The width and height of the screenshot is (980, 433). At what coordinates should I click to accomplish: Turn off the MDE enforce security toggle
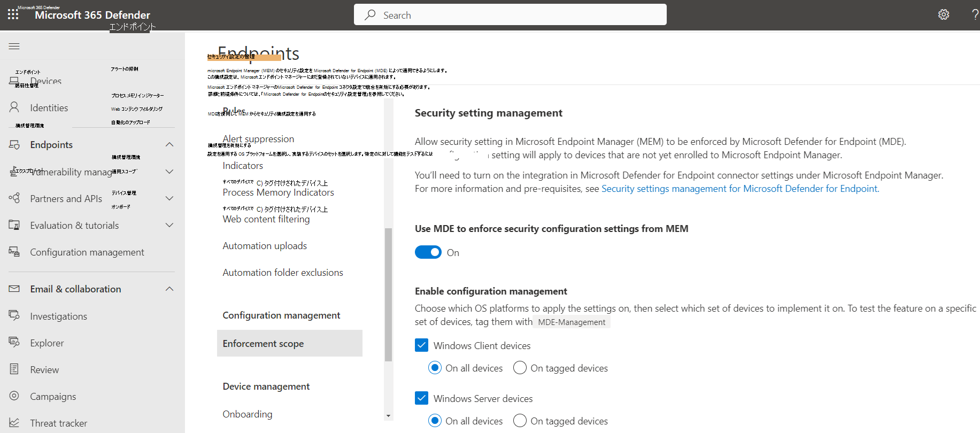428,252
